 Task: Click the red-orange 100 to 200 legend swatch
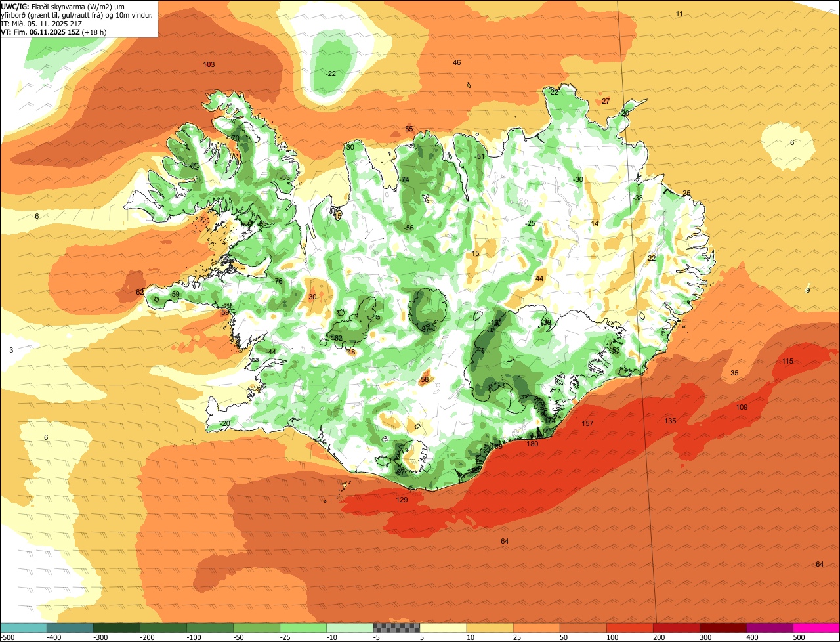coord(630,628)
